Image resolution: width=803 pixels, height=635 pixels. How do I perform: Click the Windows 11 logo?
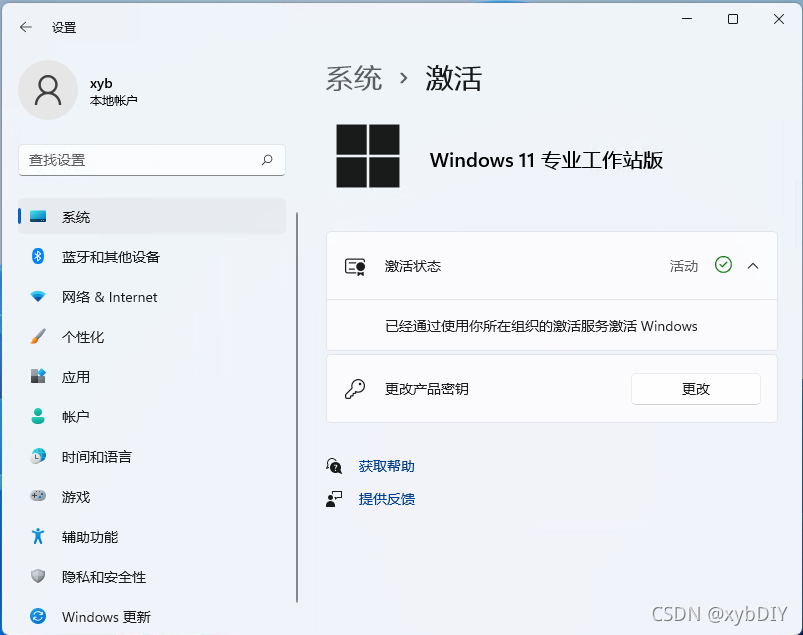click(x=368, y=156)
